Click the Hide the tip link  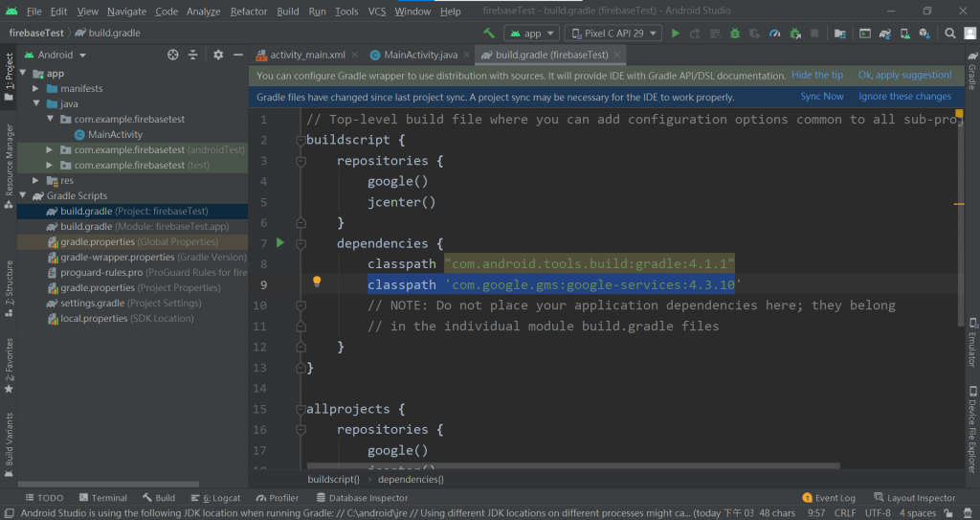coord(817,75)
